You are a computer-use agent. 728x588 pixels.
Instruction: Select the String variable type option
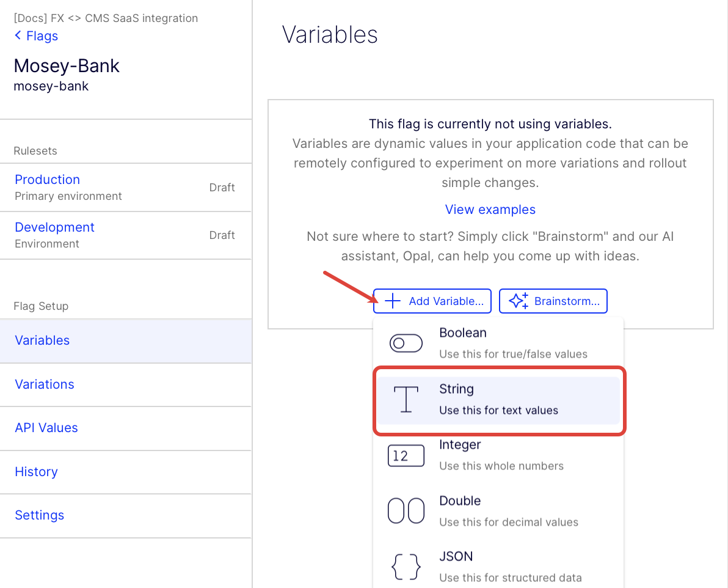(498, 400)
